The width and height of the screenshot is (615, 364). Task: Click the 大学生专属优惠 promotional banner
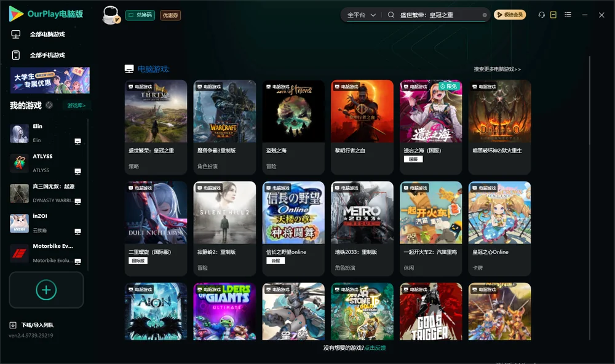click(x=50, y=81)
